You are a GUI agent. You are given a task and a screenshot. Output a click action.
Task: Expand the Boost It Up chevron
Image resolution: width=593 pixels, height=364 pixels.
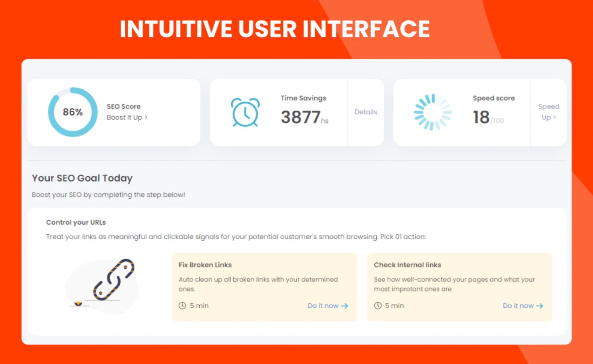pyautogui.click(x=146, y=117)
